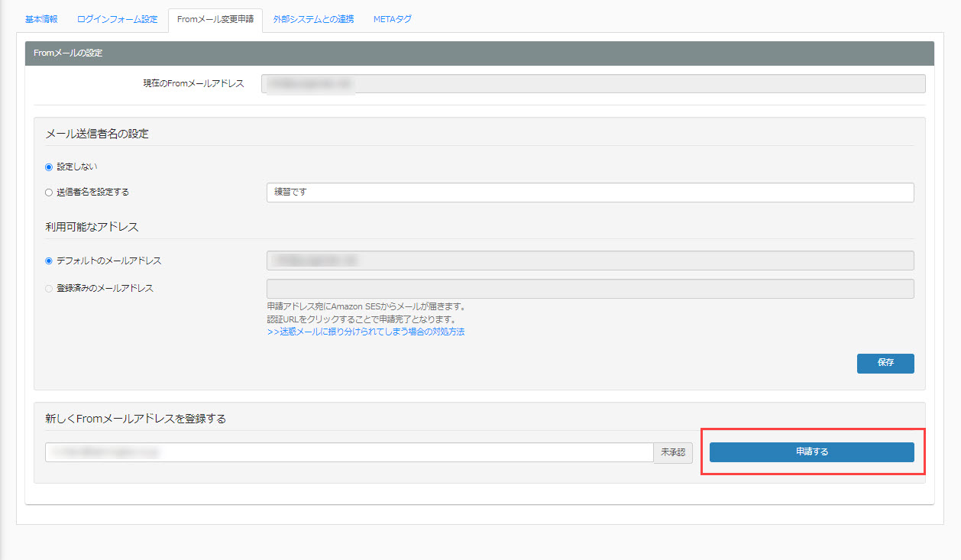961x560 pixels.
Task: Select the Fromメール変更申請 tab
Action: coord(215,19)
